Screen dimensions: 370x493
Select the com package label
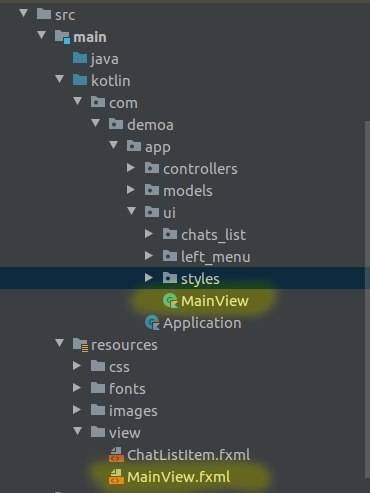click(x=123, y=103)
